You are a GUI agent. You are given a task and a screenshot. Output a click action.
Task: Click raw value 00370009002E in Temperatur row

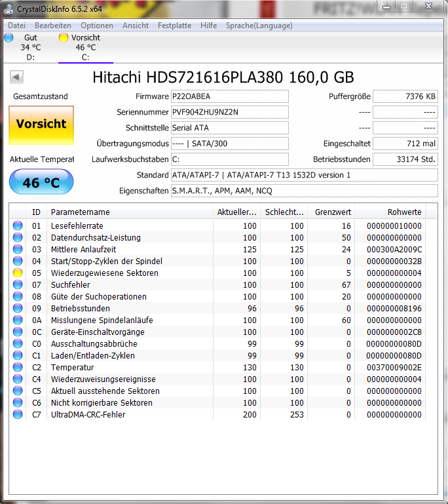(394, 367)
